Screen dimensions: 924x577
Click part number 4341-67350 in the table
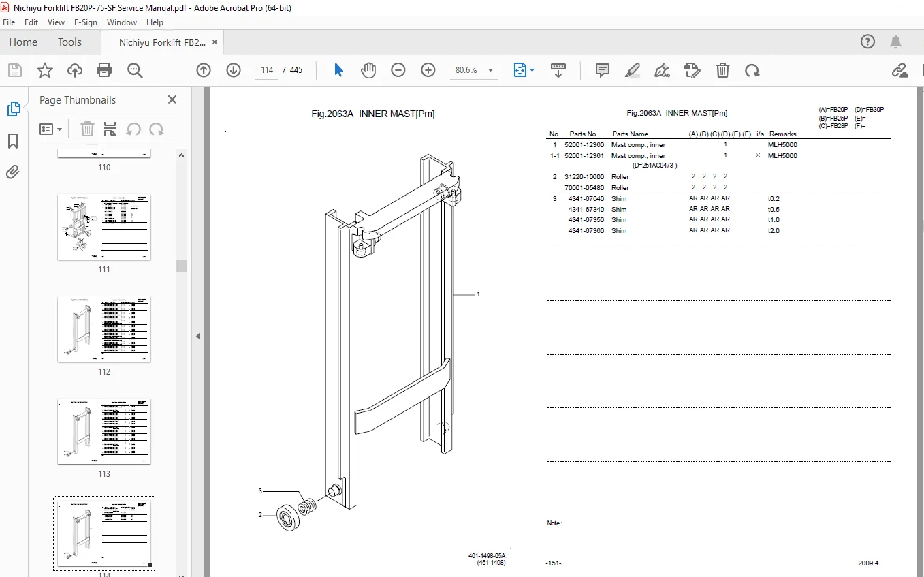pyautogui.click(x=586, y=220)
